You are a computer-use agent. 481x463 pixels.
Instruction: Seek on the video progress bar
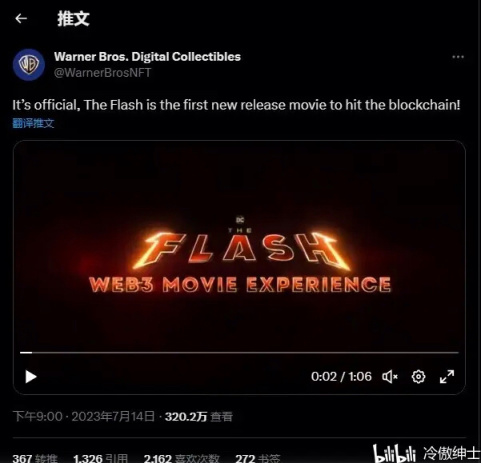click(x=239, y=352)
